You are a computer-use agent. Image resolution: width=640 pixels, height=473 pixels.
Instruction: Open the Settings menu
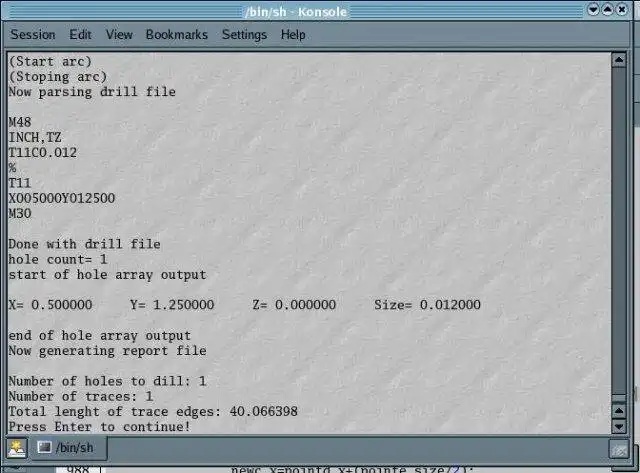click(x=244, y=35)
